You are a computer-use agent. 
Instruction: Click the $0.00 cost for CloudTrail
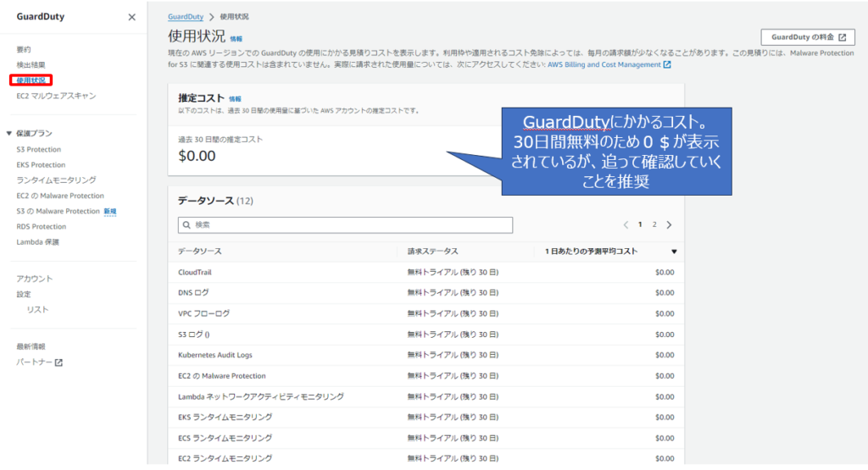click(x=665, y=272)
